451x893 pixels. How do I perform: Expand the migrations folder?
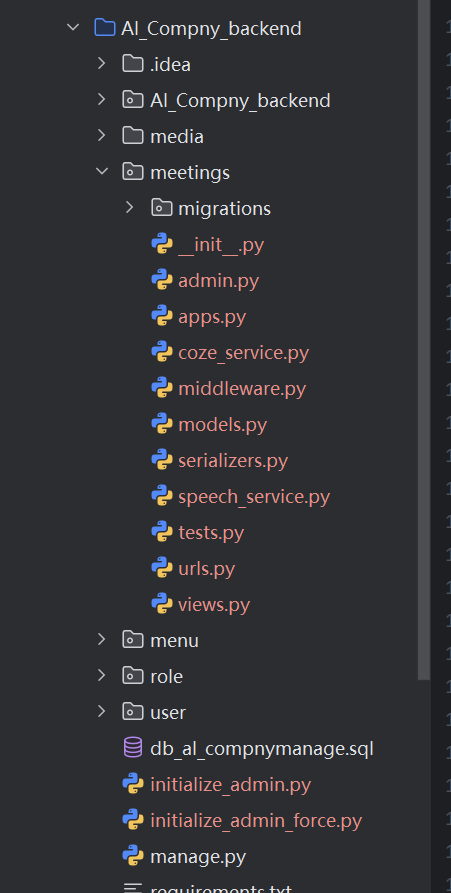[x=130, y=207]
